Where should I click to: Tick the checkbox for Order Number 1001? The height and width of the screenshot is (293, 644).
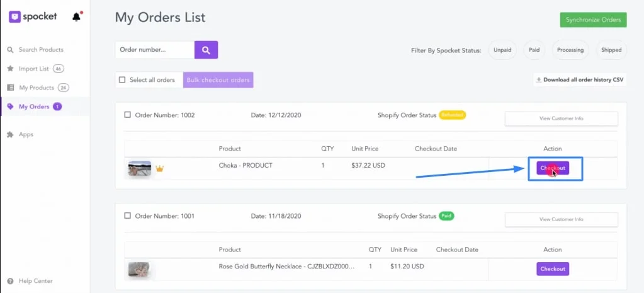coord(128,215)
